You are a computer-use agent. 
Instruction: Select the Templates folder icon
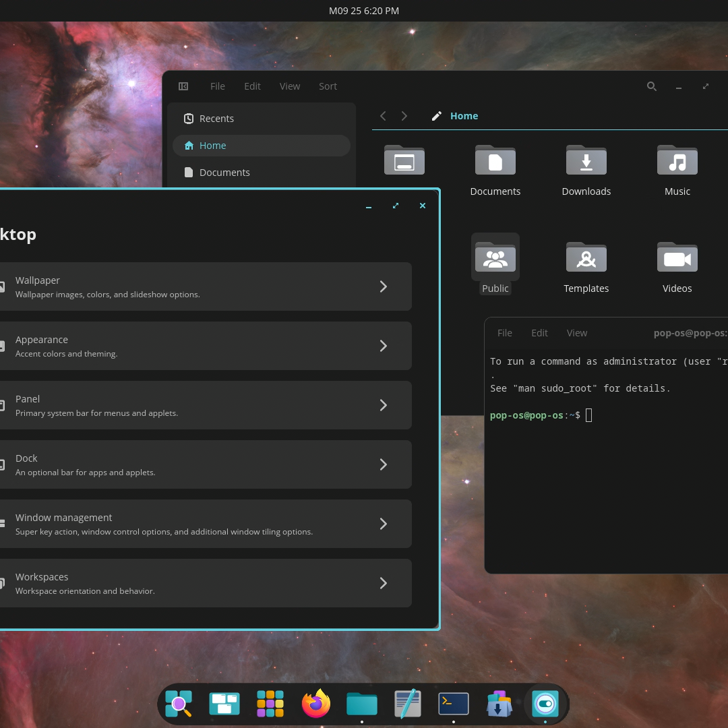click(586, 257)
